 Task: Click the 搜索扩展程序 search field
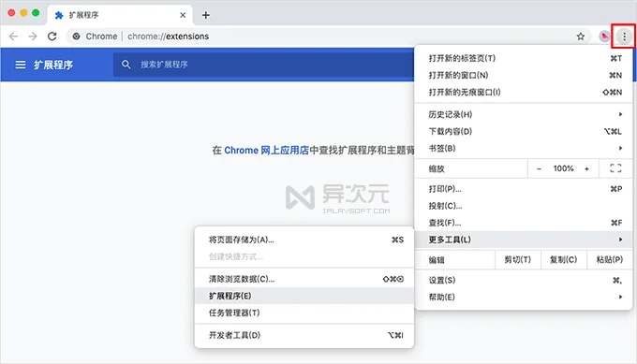pyautogui.click(x=263, y=65)
